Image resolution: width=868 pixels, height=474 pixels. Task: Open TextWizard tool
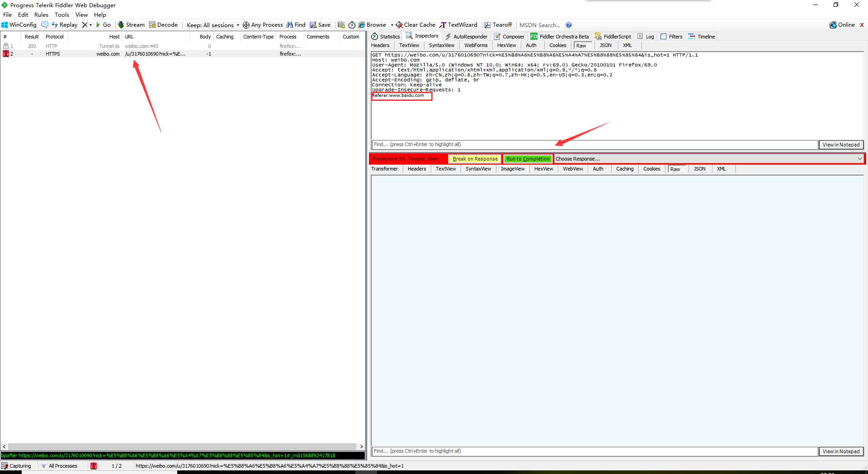click(458, 25)
